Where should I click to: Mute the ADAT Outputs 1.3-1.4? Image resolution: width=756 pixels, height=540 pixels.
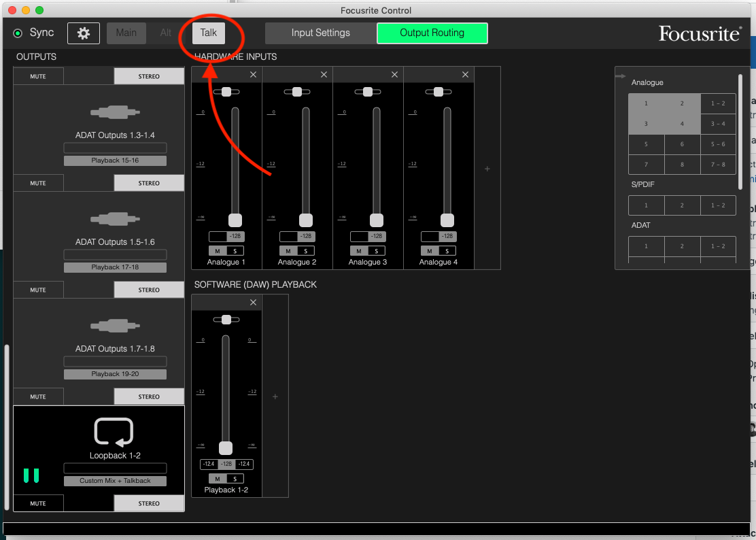tap(38, 183)
